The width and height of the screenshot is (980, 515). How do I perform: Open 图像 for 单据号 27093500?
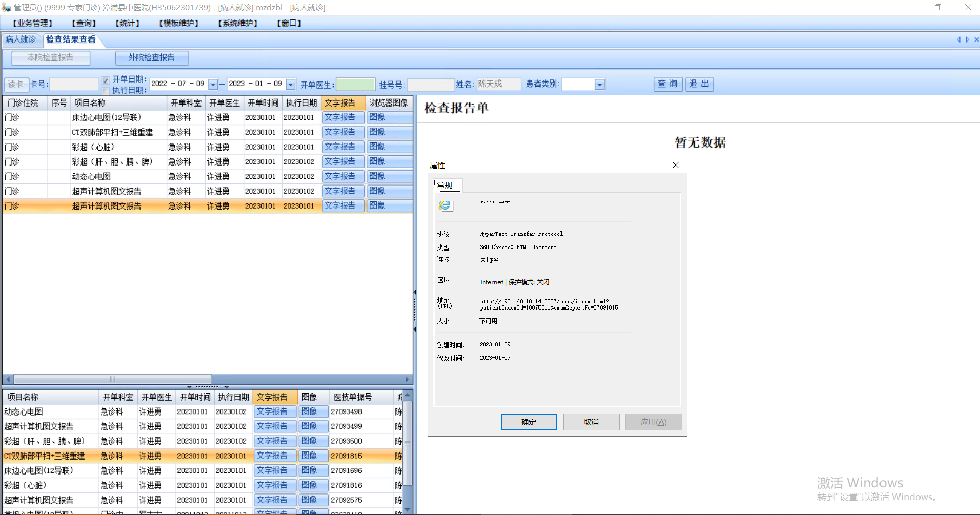click(x=313, y=441)
